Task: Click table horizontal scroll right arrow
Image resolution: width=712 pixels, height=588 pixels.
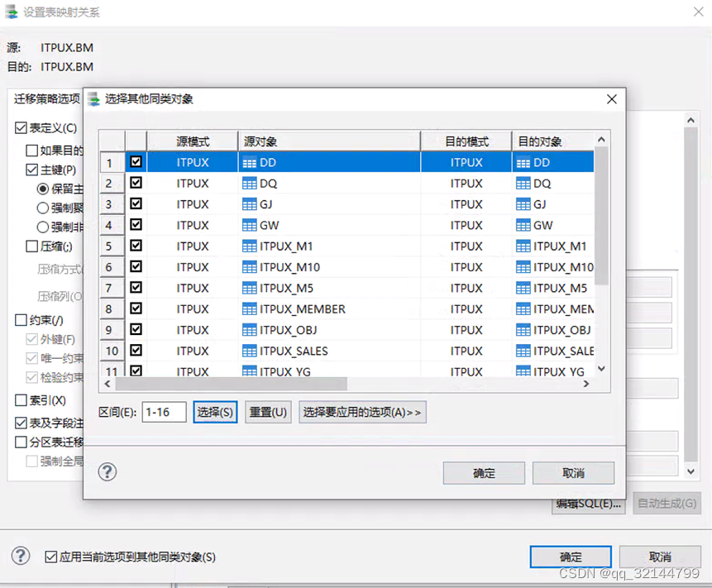Action: pyautogui.click(x=586, y=384)
